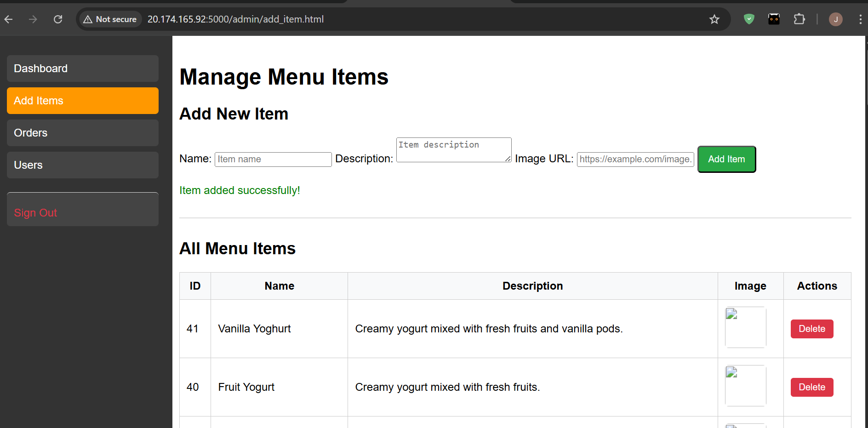This screenshot has height=428, width=868.
Task: Bookmark this page with the star icon
Action: point(714,19)
